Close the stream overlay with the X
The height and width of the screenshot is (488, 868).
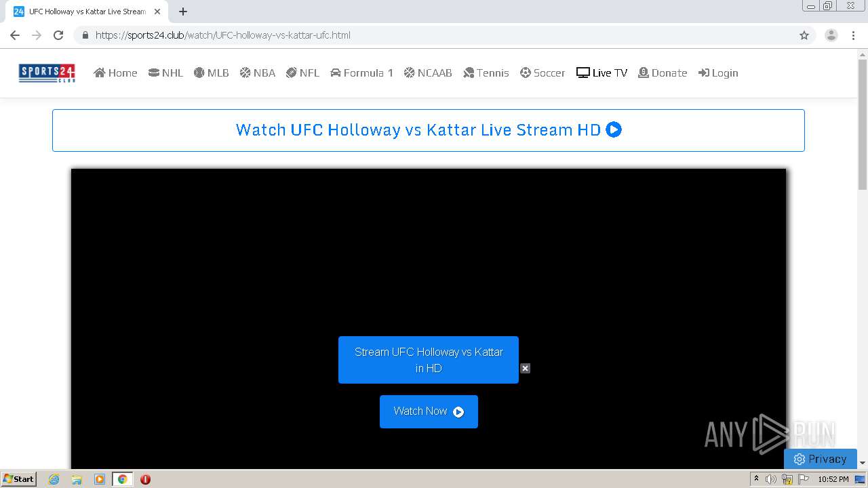click(x=525, y=368)
